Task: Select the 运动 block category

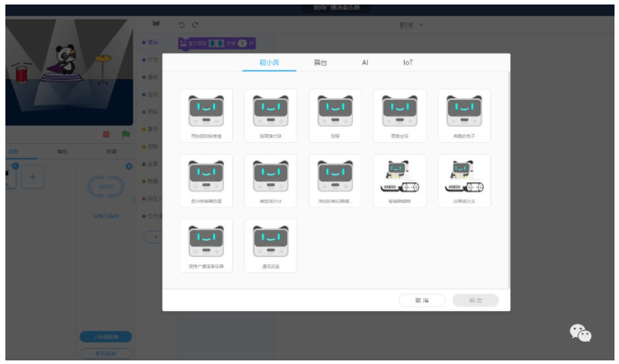Action: click(x=150, y=94)
